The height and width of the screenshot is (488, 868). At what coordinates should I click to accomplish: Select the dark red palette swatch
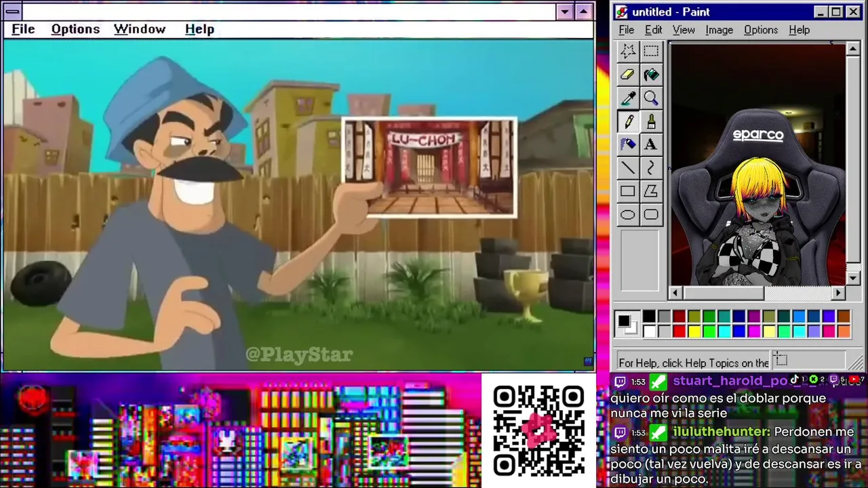point(679,316)
